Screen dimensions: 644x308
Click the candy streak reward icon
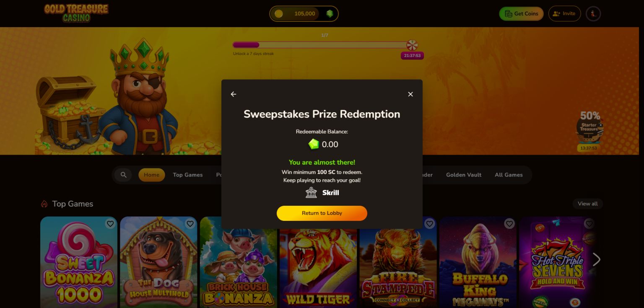[x=412, y=45]
